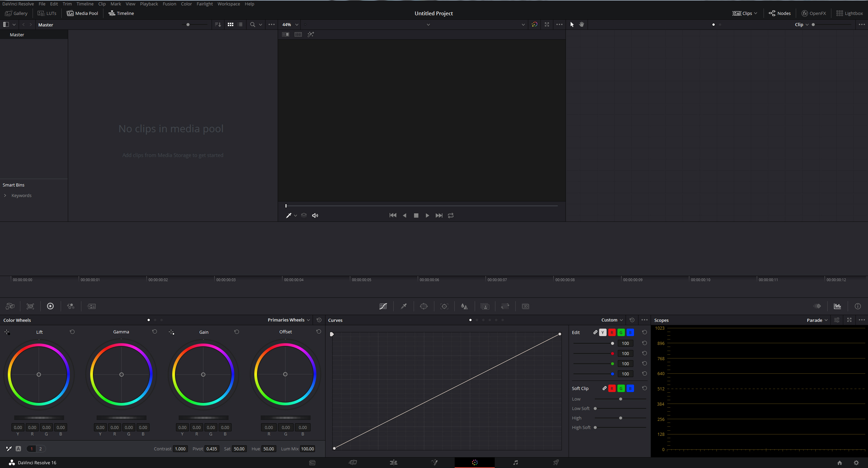The width and height of the screenshot is (868, 468).
Task: Open the Fusion menu
Action: [x=169, y=4]
